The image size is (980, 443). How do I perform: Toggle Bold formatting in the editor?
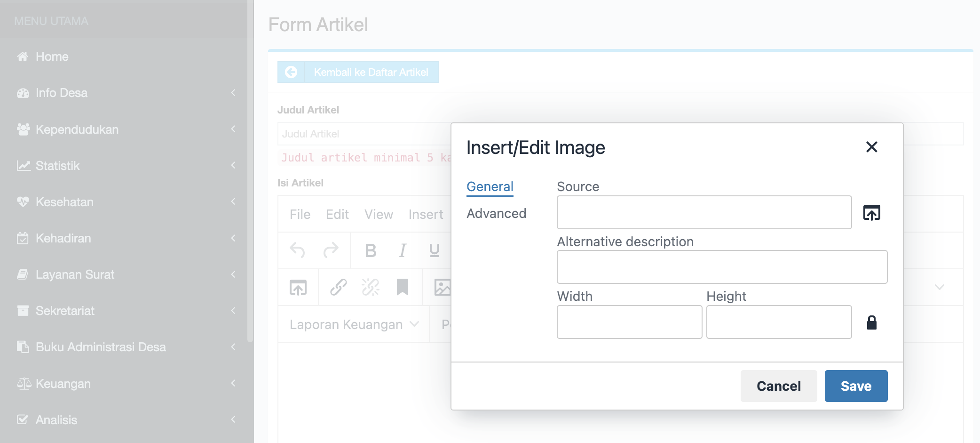[371, 250]
